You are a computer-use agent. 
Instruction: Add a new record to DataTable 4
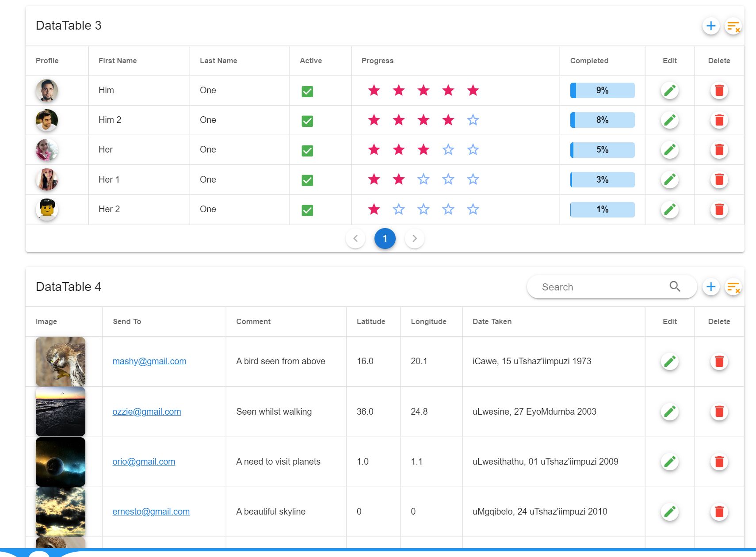(x=711, y=287)
